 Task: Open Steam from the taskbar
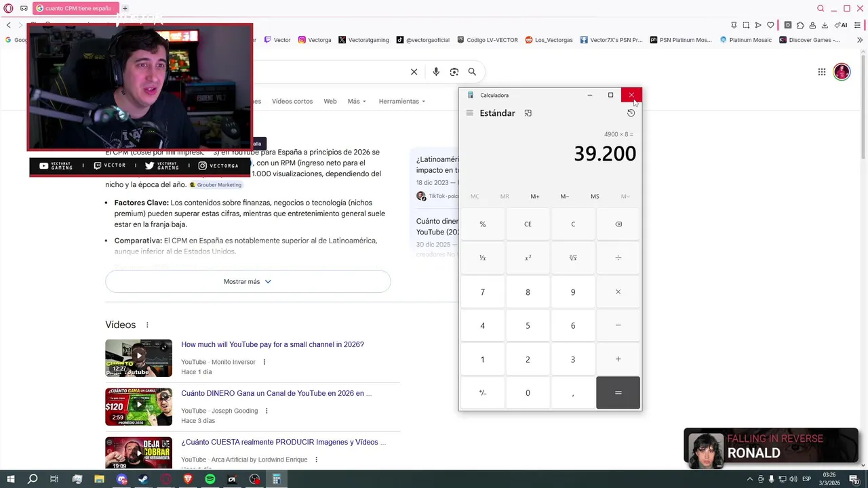pos(144,479)
